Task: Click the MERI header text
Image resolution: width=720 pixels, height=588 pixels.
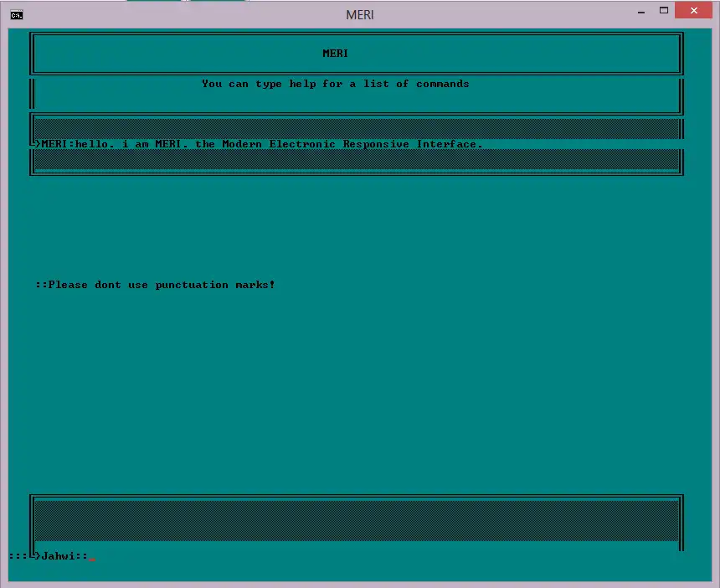Action: (x=335, y=53)
